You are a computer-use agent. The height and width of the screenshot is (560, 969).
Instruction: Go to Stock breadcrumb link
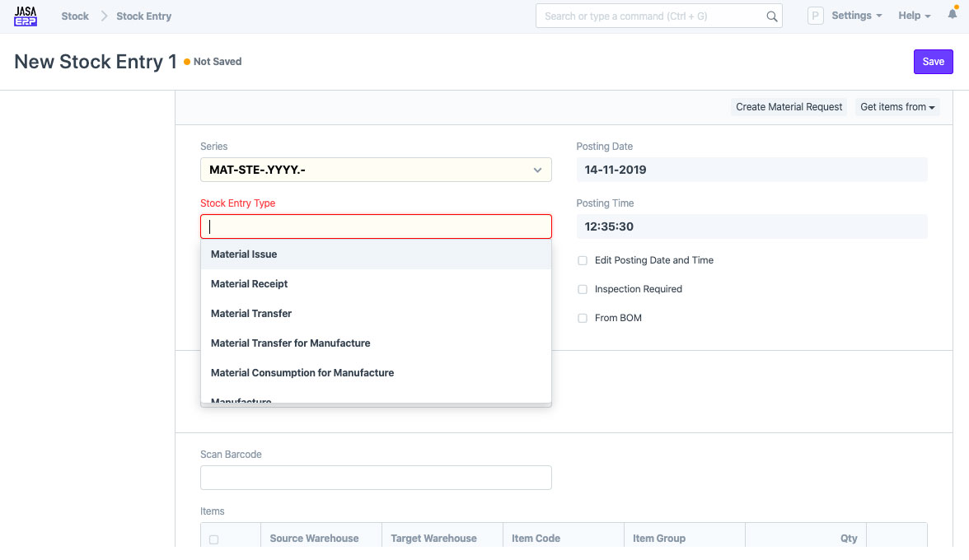point(75,16)
